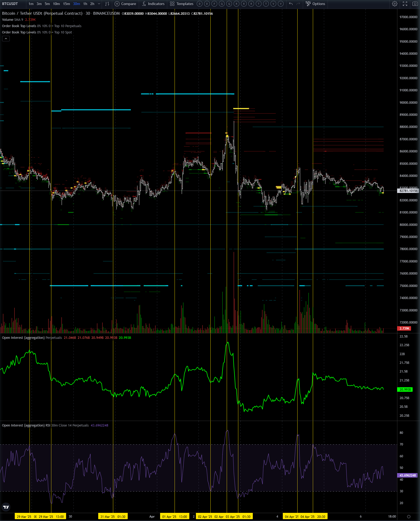Select the 15m timeframe
420x521 pixels.
66,4
